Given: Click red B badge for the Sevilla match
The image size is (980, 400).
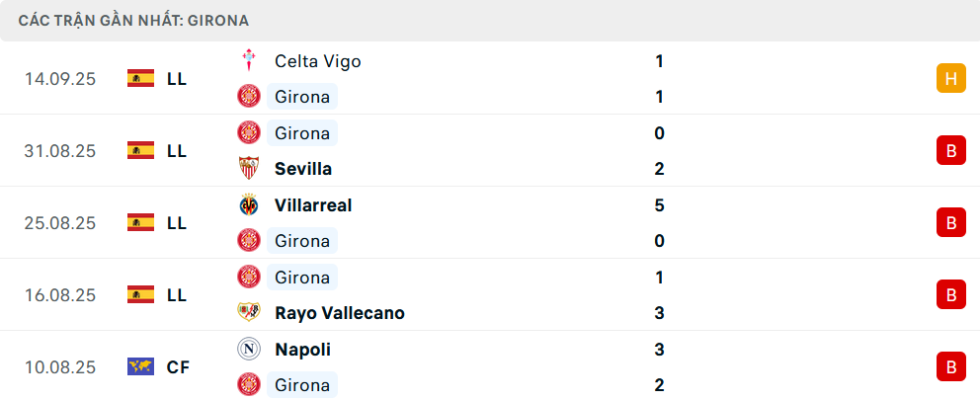Looking at the screenshot, I should point(950,151).
